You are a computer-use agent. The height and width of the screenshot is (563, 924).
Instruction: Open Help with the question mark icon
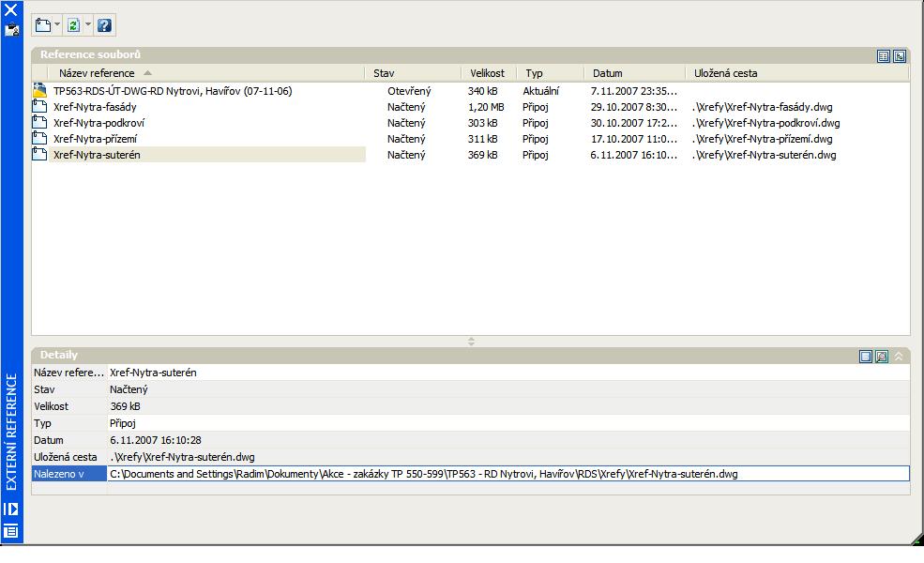(104, 25)
